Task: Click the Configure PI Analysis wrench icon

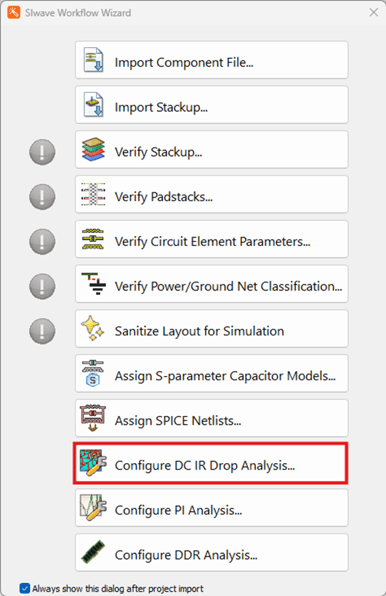Action: coord(93,508)
